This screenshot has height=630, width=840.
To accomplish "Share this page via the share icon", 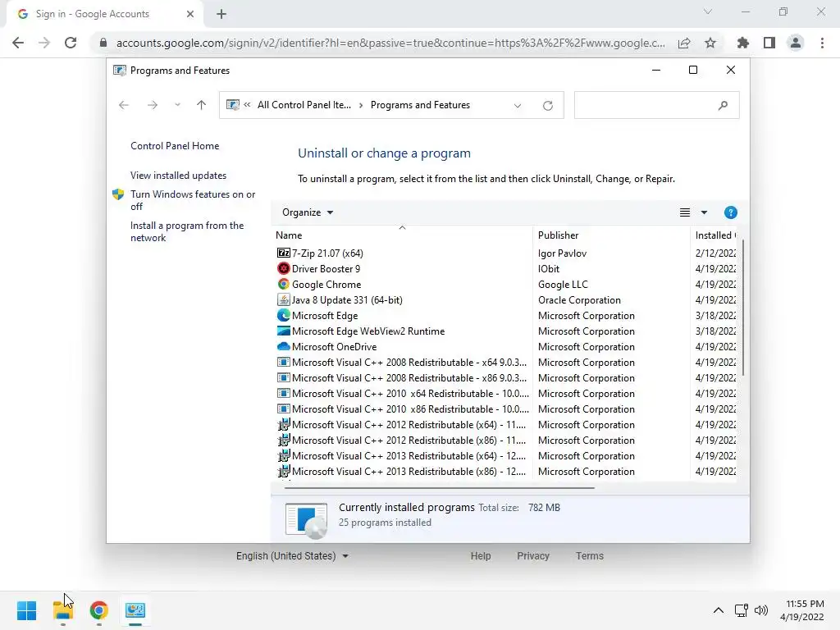I will [x=684, y=43].
